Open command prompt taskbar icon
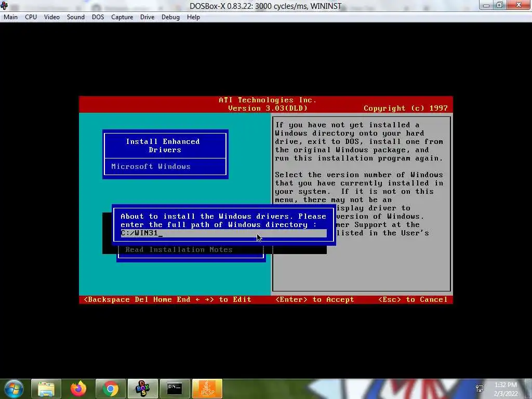Viewport: 532px width, 399px height. pyautogui.click(x=175, y=389)
